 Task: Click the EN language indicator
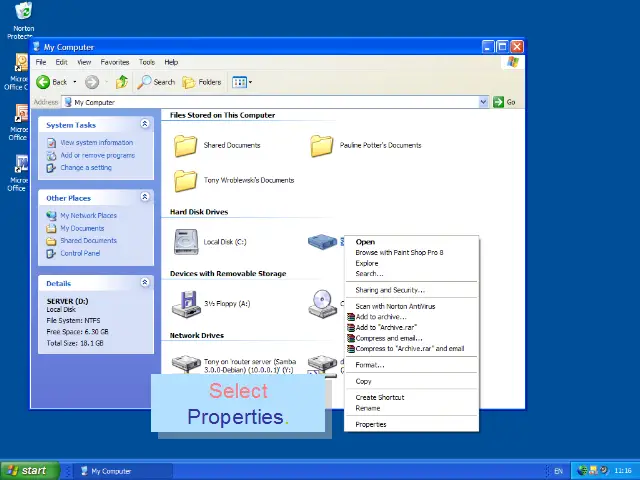[558, 471]
